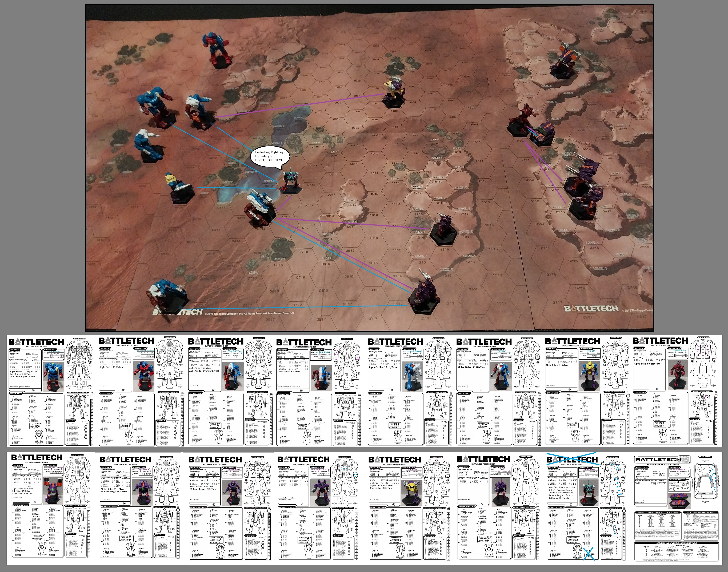Click the Banshee BNC-3E mech photo
Screen dimensions: 728x572
pyautogui.click(x=144, y=376)
